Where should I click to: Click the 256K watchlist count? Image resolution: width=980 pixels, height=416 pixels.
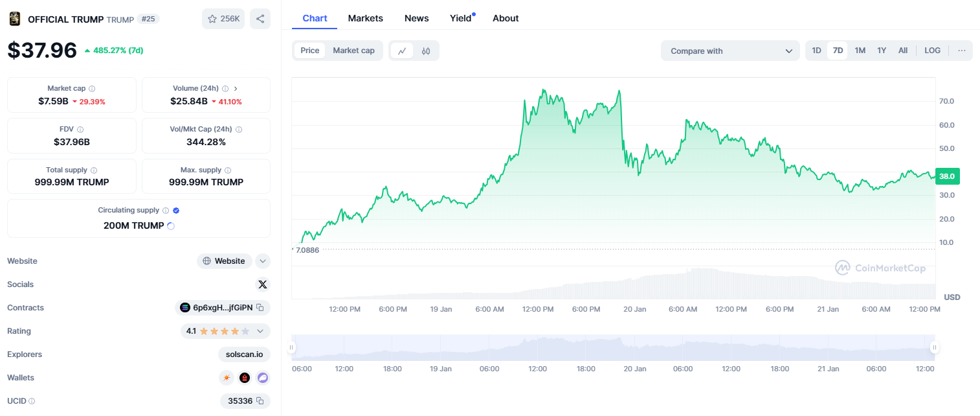click(x=230, y=19)
